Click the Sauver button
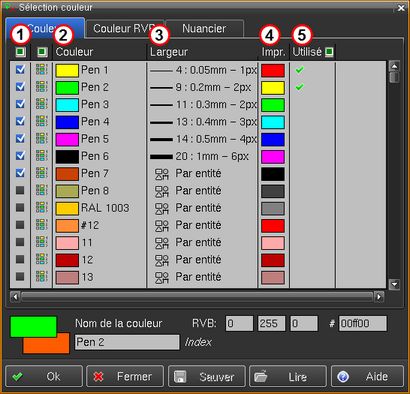The height and width of the screenshot is (394, 410). pos(207,377)
